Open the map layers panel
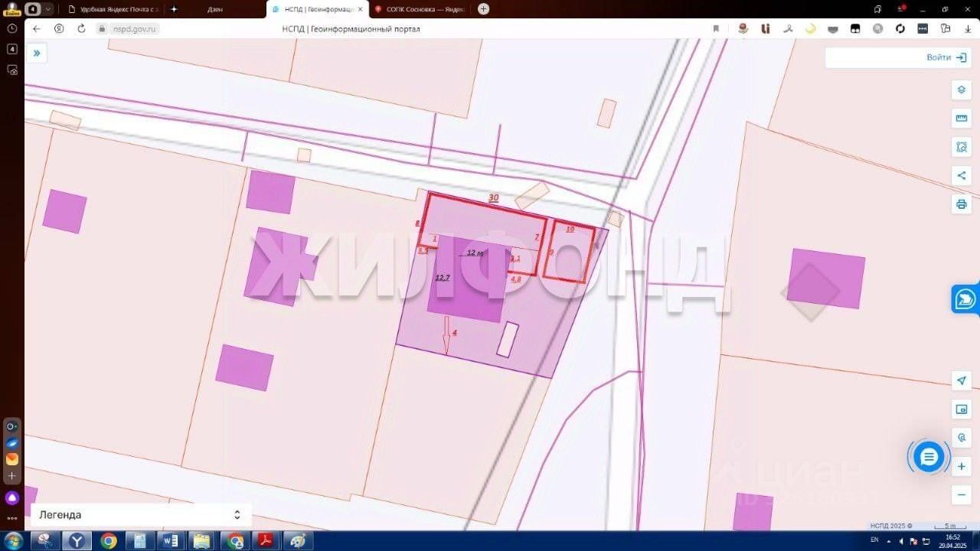This screenshot has width=980, height=551. (962, 90)
